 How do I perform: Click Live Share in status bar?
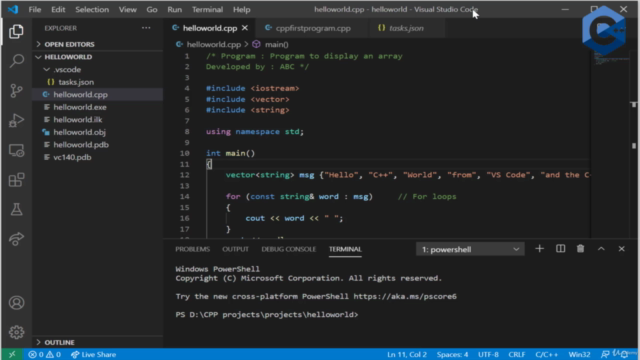click(93, 354)
